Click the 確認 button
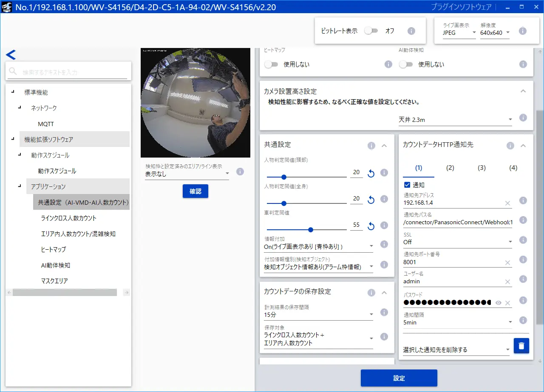The image size is (544, 392). coord(195,191)
